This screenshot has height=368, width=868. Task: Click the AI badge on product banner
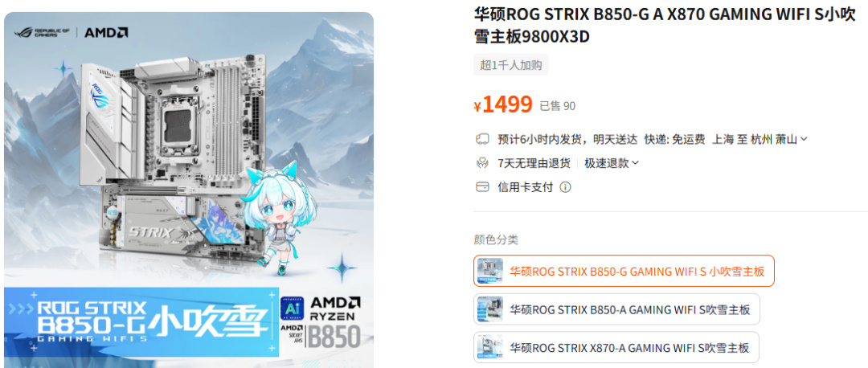pos(293,309)
